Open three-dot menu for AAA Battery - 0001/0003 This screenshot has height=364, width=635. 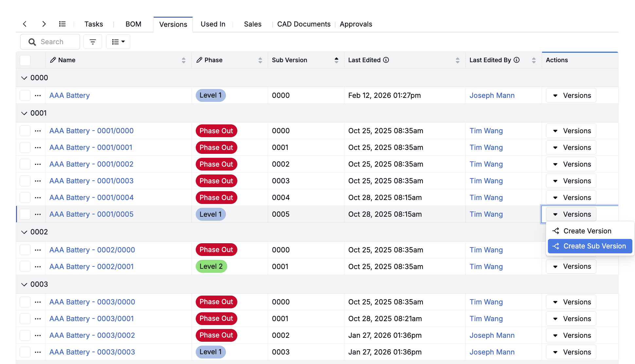(38, 181)
